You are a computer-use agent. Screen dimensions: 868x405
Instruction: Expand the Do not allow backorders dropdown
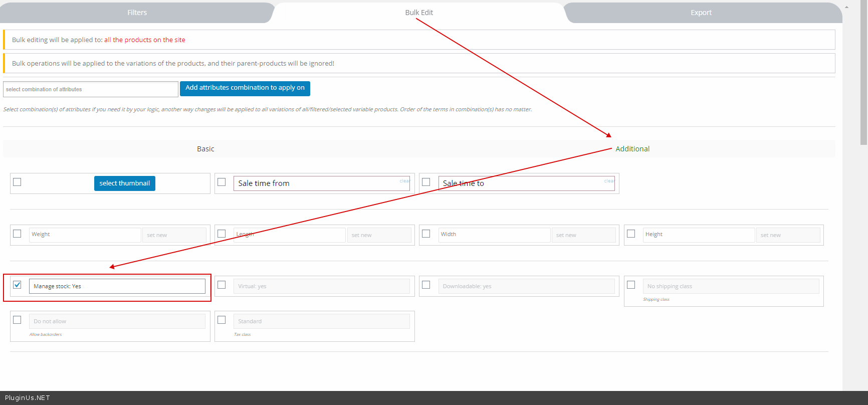117,321
